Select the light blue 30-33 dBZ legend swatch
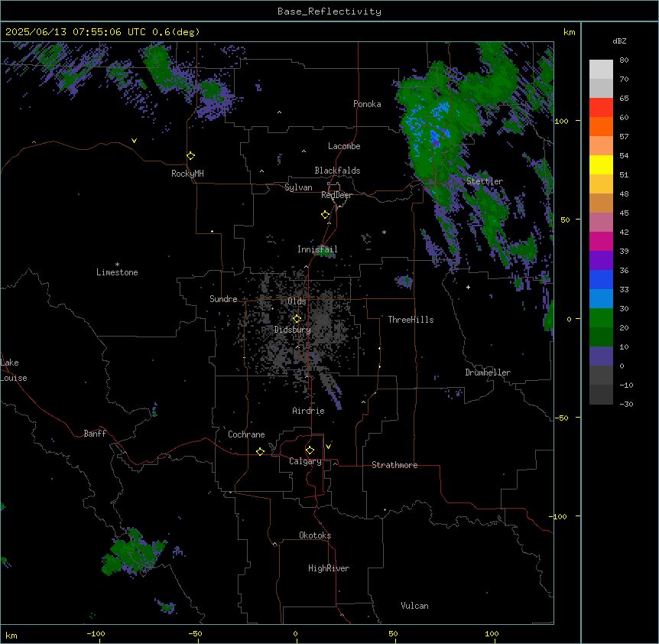 pyautogui.click(x=601, y=299)
